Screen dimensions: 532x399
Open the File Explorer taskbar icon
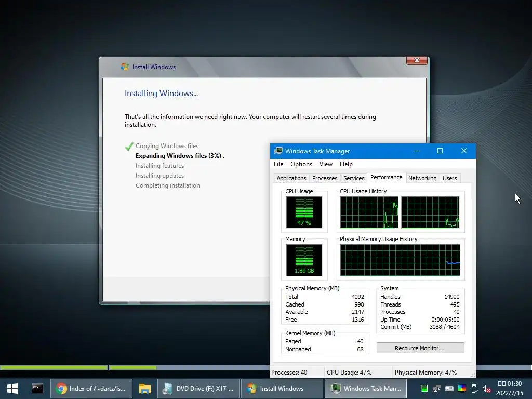tap(145, 389)
